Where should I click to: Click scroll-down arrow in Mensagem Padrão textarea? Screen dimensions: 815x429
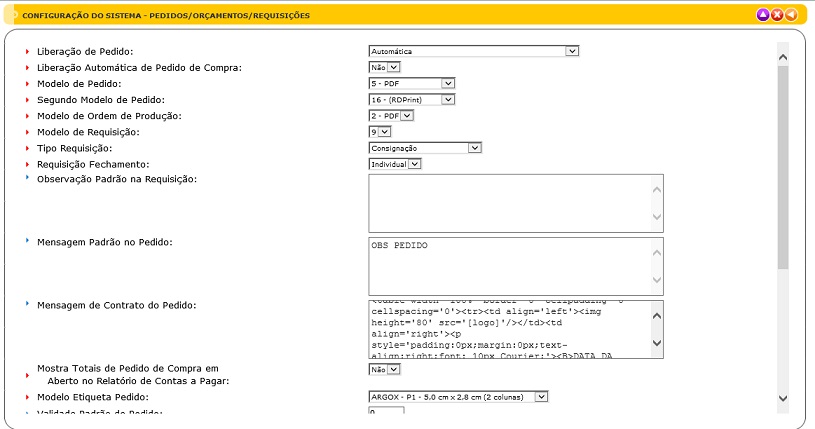point(656,280)
